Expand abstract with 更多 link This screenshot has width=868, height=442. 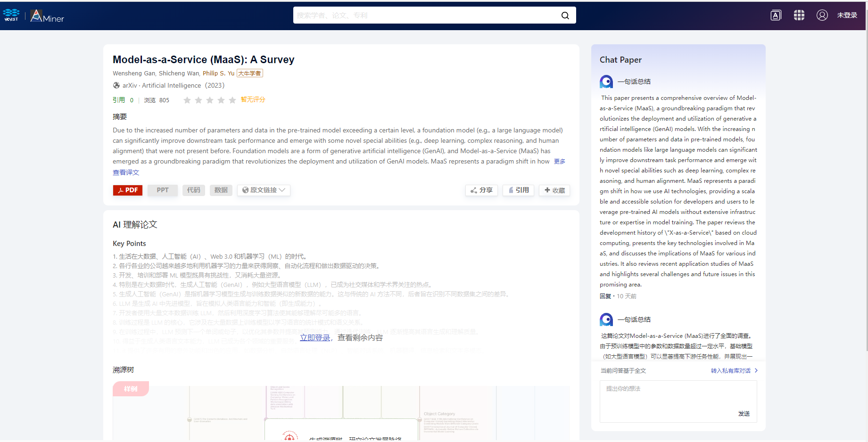pyautogui.click(x=560, y=162)
